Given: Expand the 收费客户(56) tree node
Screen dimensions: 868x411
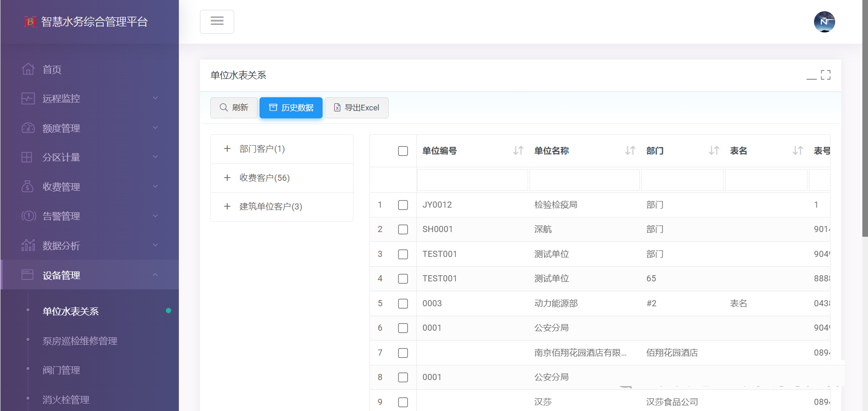Looking at the screenshot, I should pos(227,178).
